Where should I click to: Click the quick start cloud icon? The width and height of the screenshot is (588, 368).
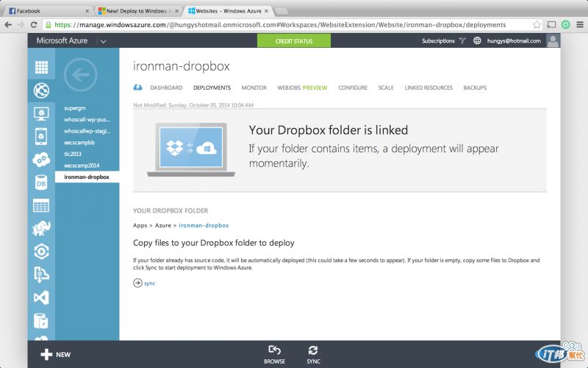137,88
